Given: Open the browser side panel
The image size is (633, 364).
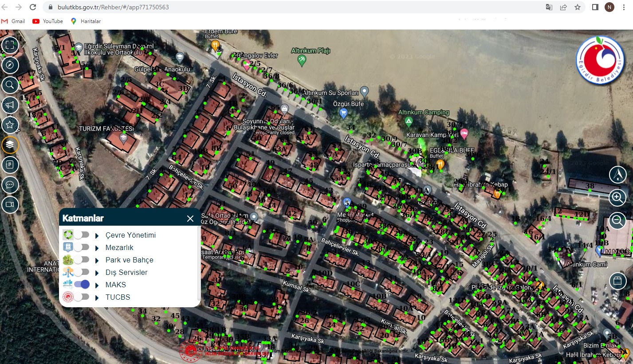Looking at the screenshot, I should click(595, 7).
